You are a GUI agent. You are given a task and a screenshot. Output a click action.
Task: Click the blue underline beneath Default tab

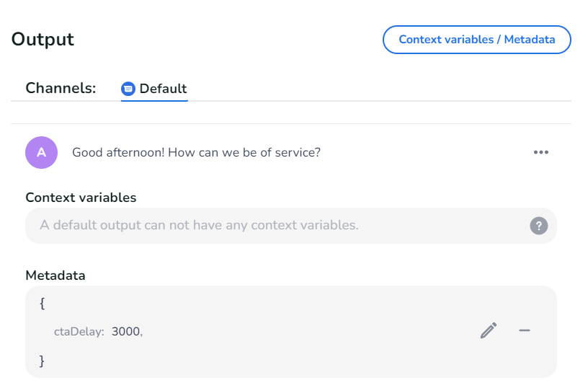click(154, 101)
